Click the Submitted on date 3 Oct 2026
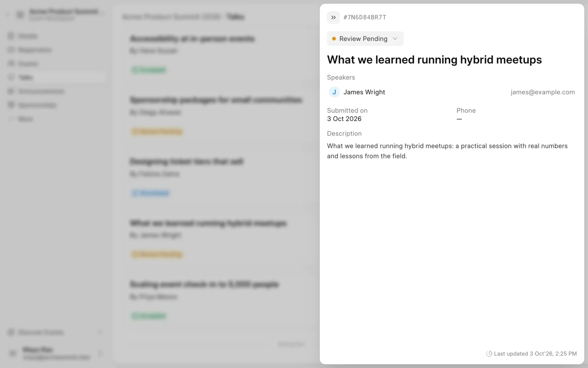Viewport: 588px width, 368px height. (x=344, y=119)
